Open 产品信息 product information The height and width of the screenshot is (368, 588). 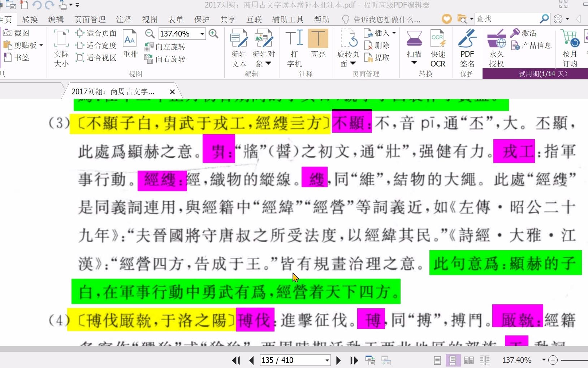coord(531,45)
